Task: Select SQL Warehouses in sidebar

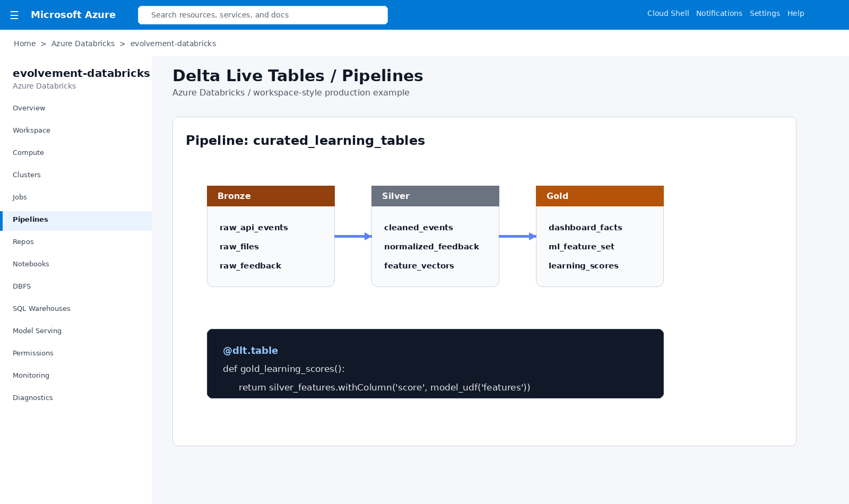Action: click(76, 308)
